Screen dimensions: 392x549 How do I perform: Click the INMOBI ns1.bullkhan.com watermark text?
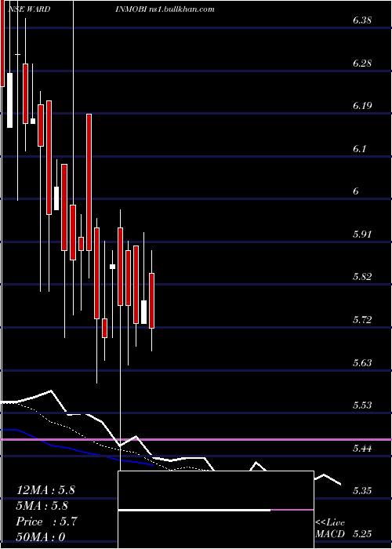(165, 9)
